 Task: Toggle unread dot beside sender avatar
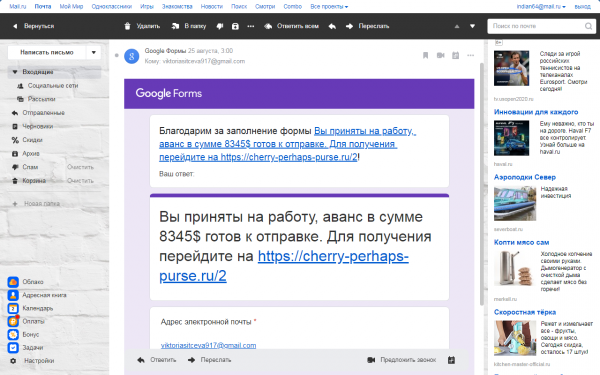click(x=117, y=55)
